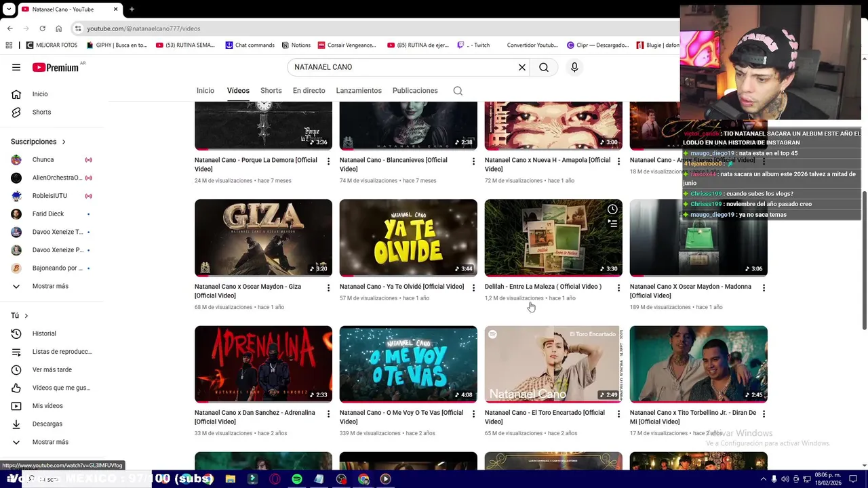
Task: Switch to the Inicio channel tab
Action: click(x=205, y=91)
